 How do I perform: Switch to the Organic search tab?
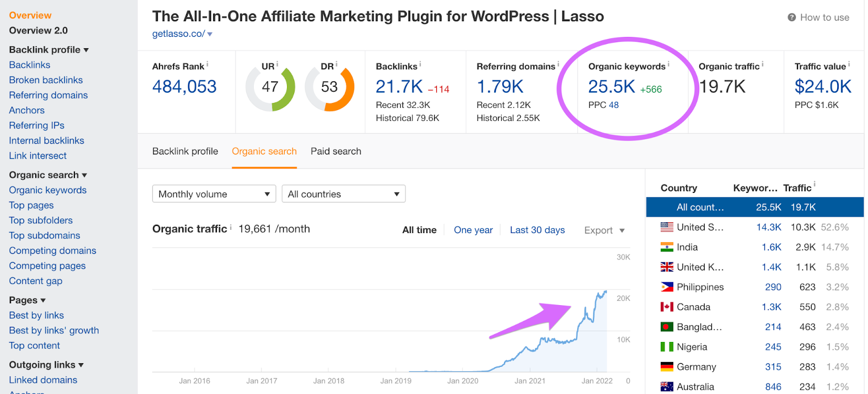pyautogui.click(x=264, y=151)
